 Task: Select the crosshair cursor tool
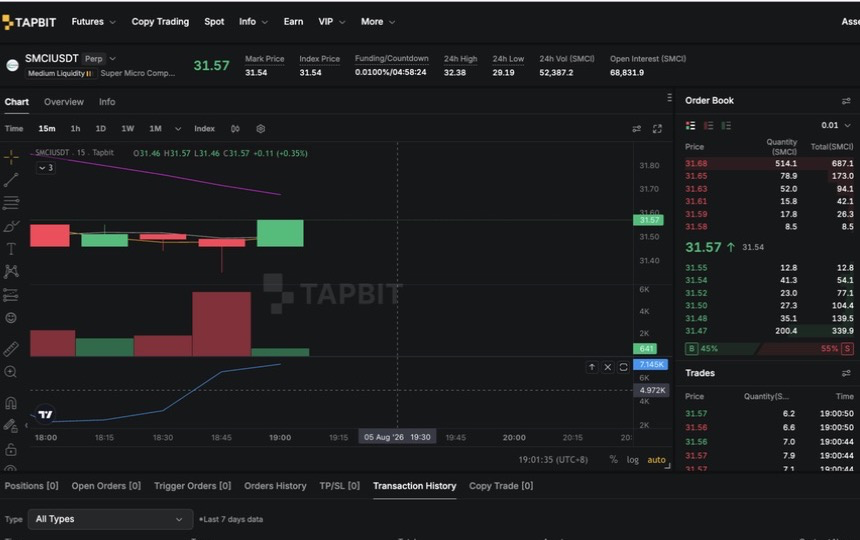point(11,157)
